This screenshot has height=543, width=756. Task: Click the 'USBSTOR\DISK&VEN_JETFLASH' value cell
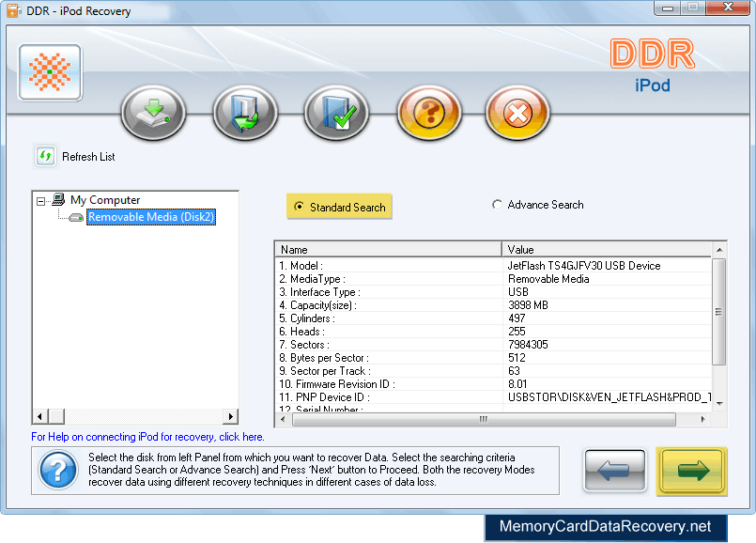(x=609, y=397)
